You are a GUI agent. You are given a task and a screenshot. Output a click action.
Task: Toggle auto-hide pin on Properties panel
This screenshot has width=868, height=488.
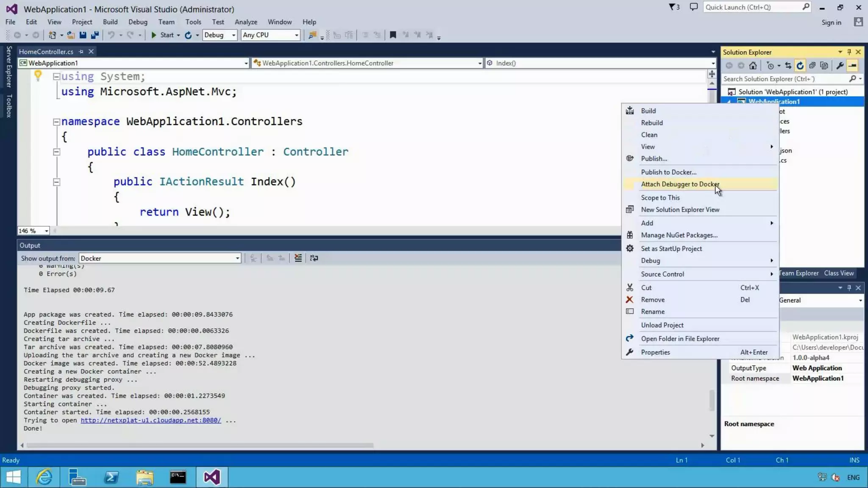(849, 288)
